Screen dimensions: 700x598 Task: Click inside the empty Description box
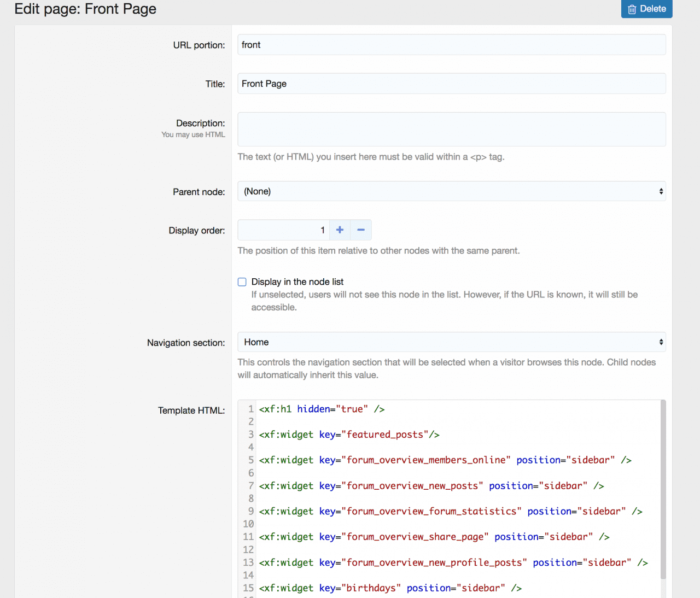451,129
